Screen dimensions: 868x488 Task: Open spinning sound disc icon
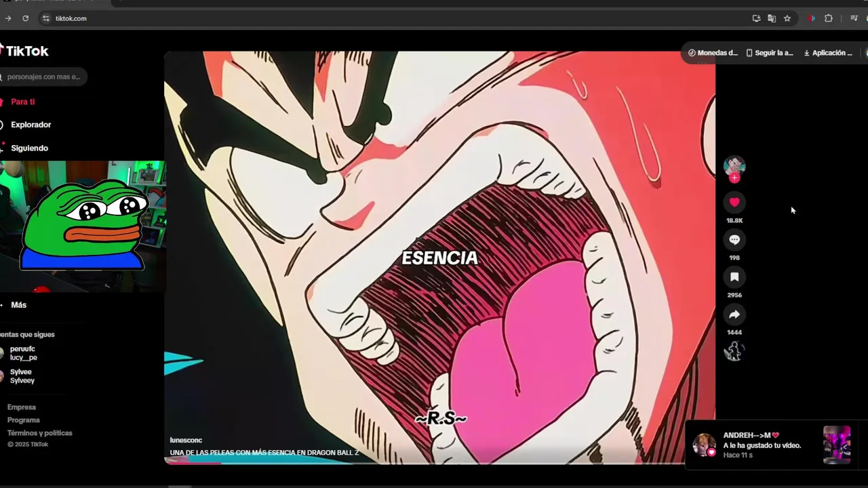coord(734,351)
